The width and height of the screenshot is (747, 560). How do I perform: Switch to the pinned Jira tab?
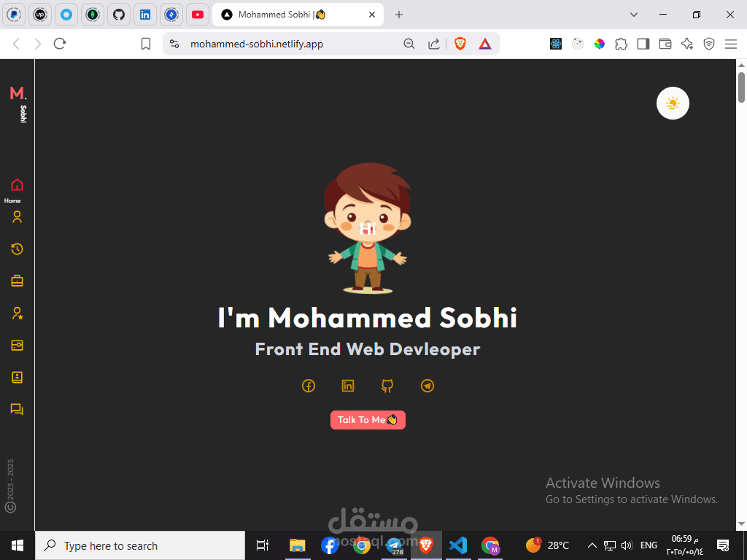(171, 15)
